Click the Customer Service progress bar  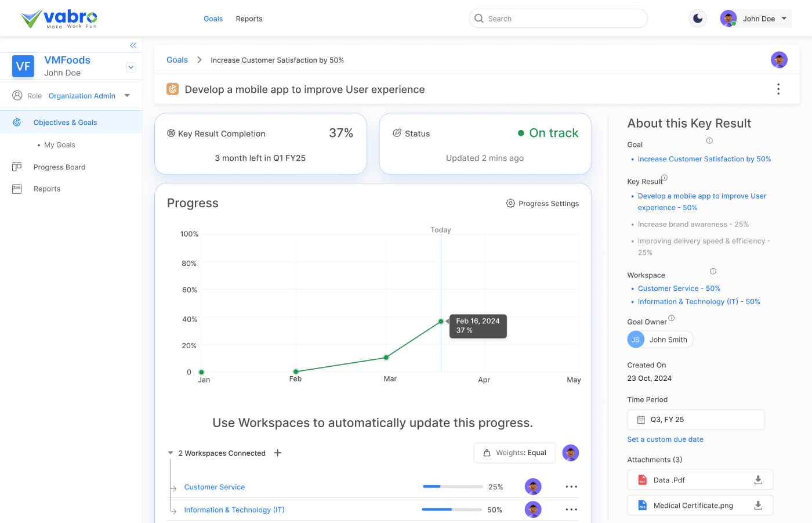tap(453, 486)
